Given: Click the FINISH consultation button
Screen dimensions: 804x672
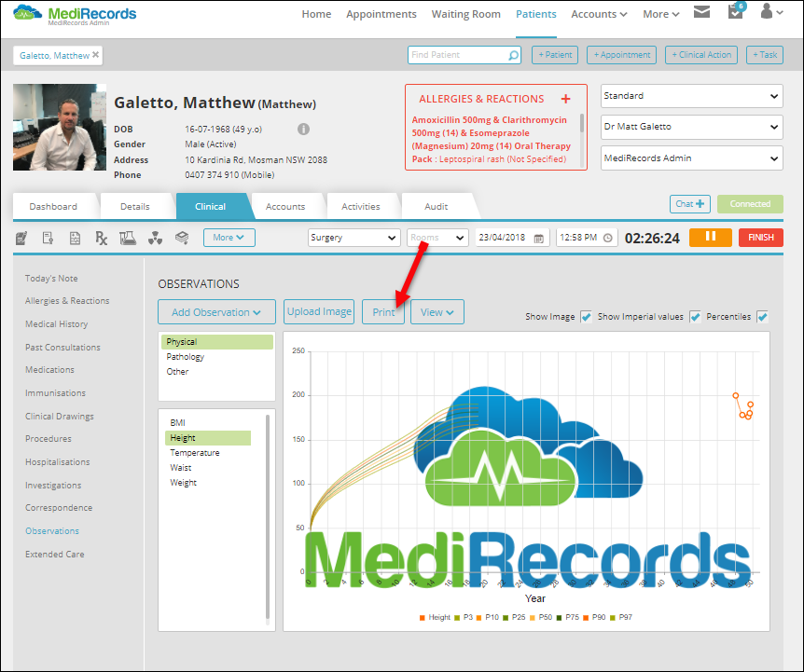Looking at the screenshot, I should [761, 237].
